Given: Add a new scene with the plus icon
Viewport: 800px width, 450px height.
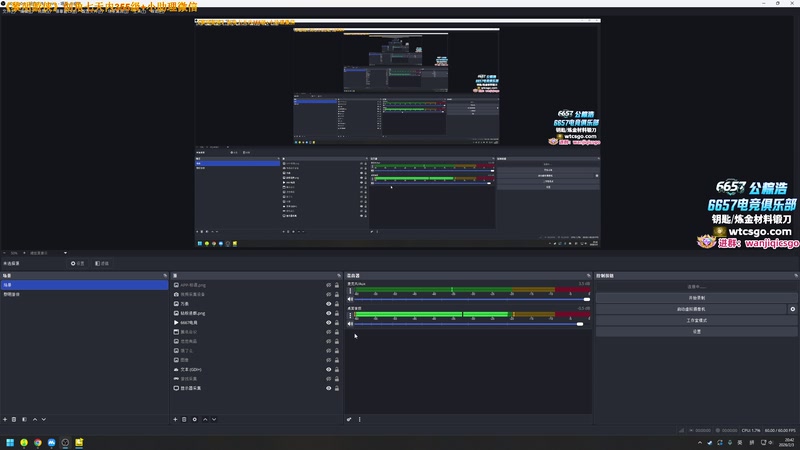Looking at the screenshot, I should pos(5,419).
